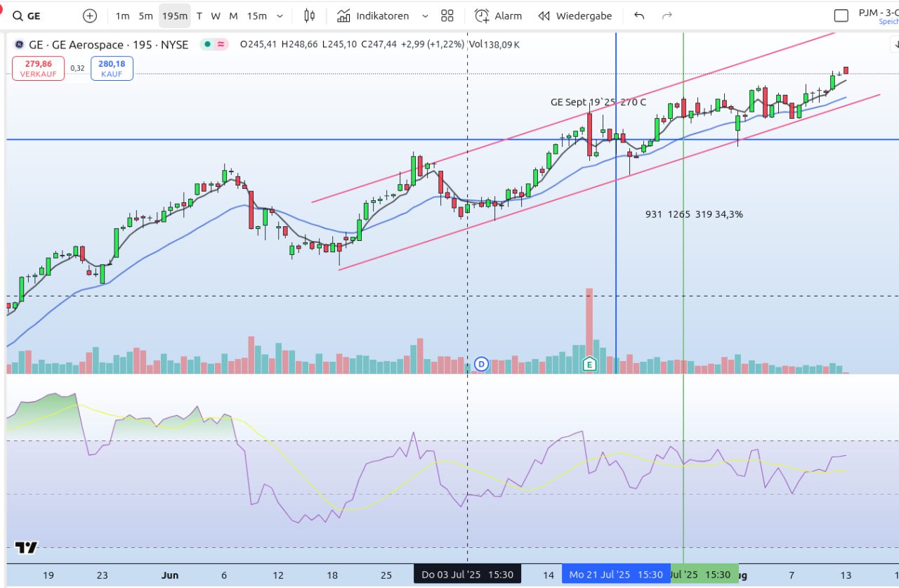Open the candlestick chart type selector

(310, 15)
